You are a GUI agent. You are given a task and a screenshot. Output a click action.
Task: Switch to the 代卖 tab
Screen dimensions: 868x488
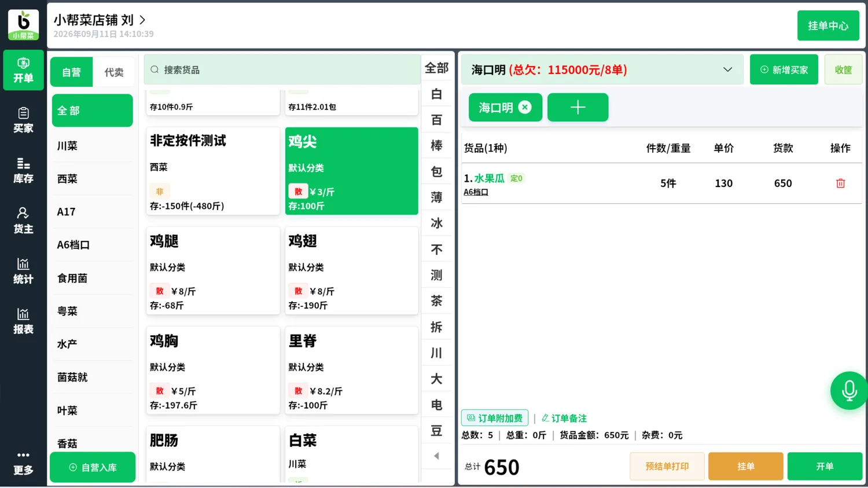(x=114, y=72)
